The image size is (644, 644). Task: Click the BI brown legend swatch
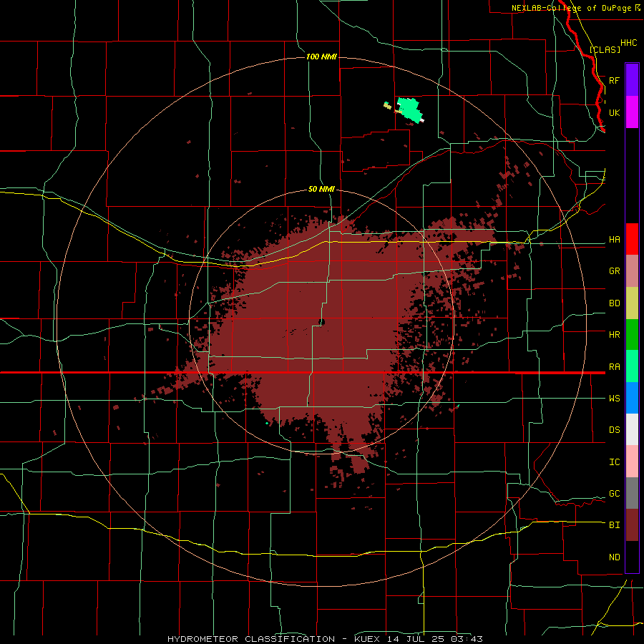tap(632, 525)
